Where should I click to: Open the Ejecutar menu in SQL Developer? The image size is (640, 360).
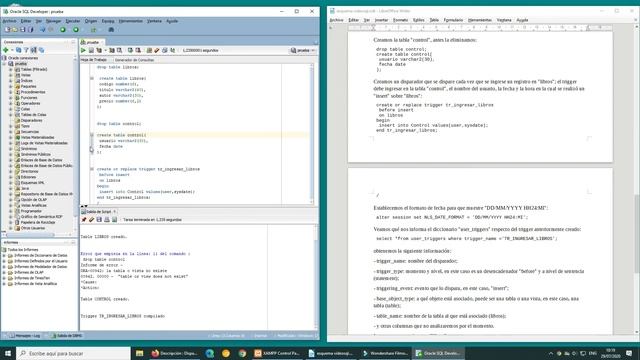coord(73,21)
